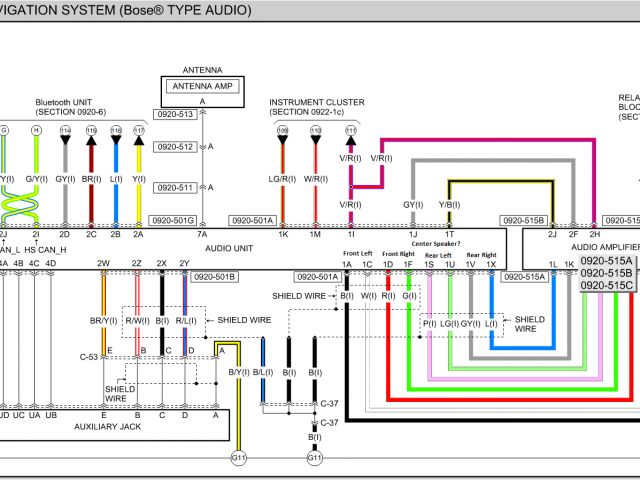Click connector arrow 117 above the yellow wire
This screenshot has width=640, height=480.
click(139, 131)
